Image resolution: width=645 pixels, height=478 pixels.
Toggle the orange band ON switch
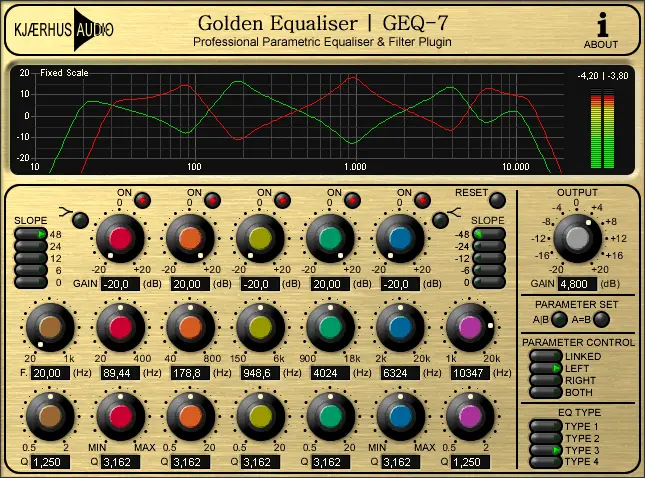211,200
